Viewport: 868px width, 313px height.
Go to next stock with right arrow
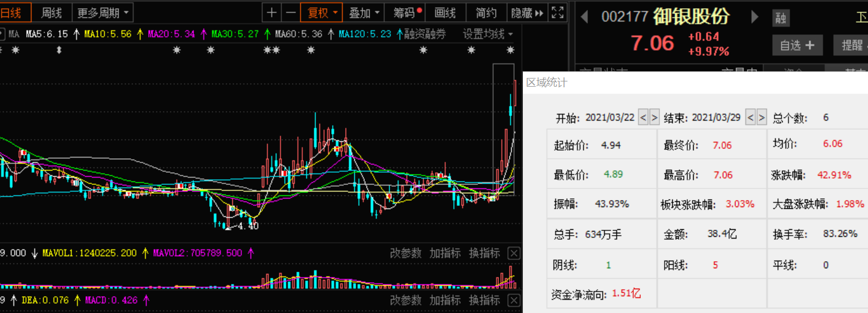755,16
